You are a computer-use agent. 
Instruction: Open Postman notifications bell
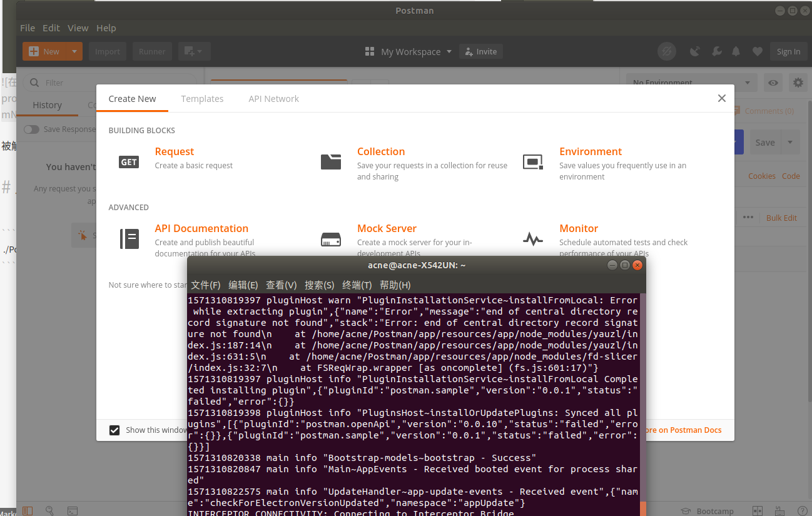click(736, 51)
